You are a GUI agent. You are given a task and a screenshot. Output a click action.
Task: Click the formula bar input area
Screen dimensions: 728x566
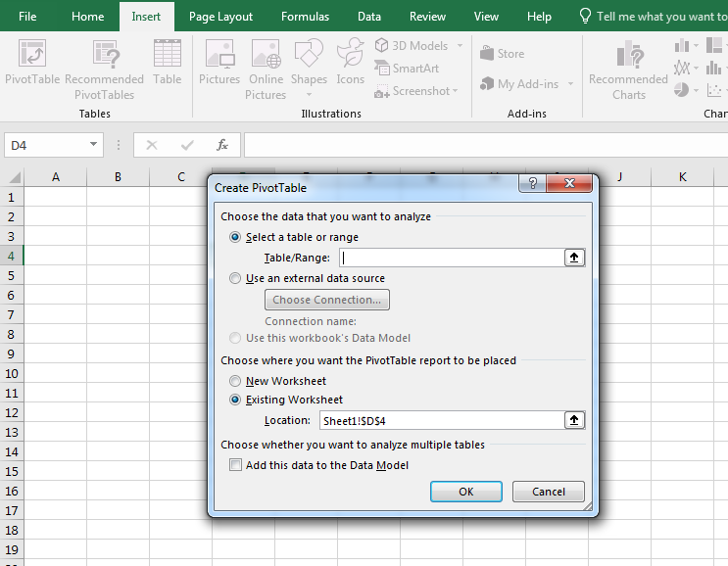(486, 145)
